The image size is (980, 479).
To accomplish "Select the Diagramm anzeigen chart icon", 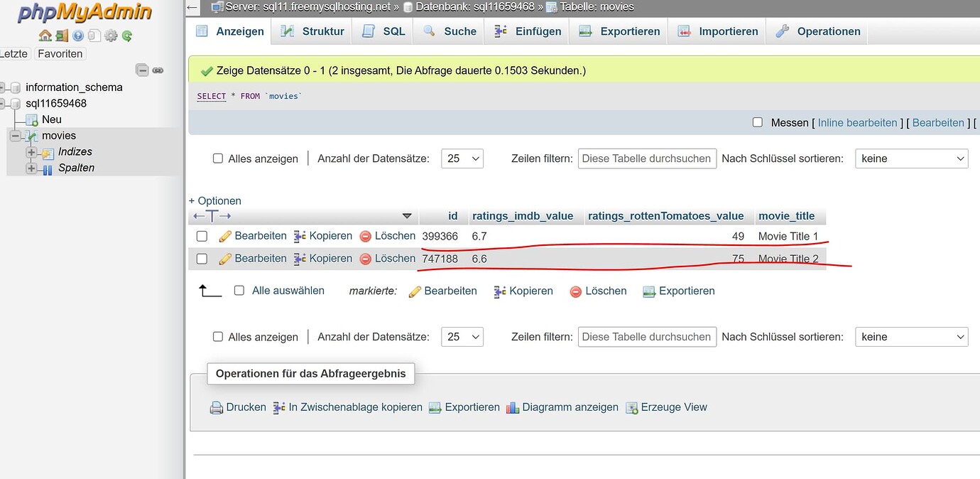I will pyautogui.click(x=513, y=407).
